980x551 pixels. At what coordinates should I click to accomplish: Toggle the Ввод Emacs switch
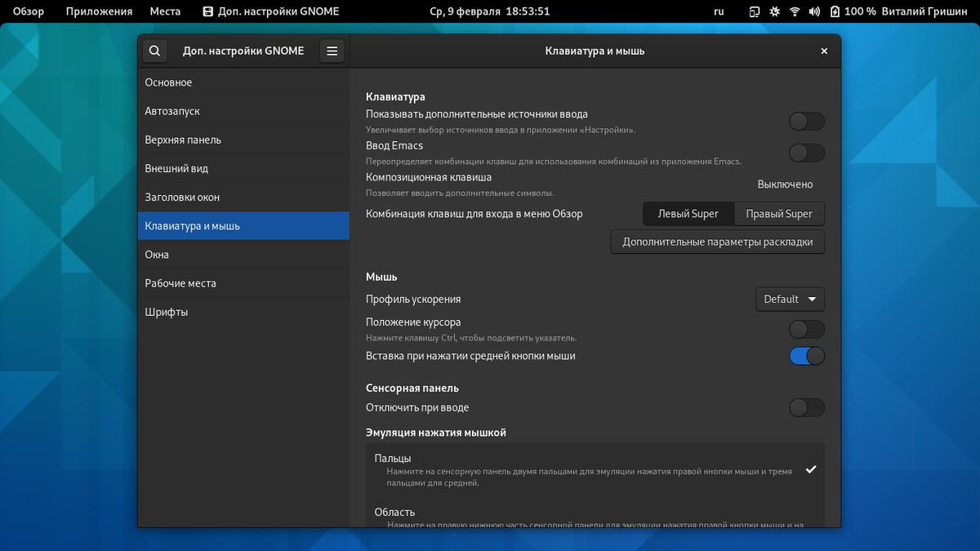tap(807, 153)
